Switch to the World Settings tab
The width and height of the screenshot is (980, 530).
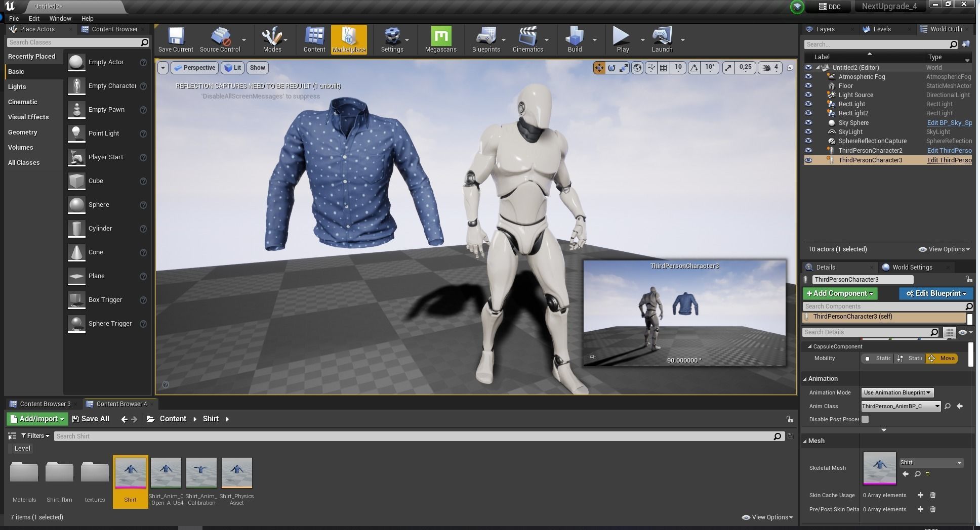[912, 268]
